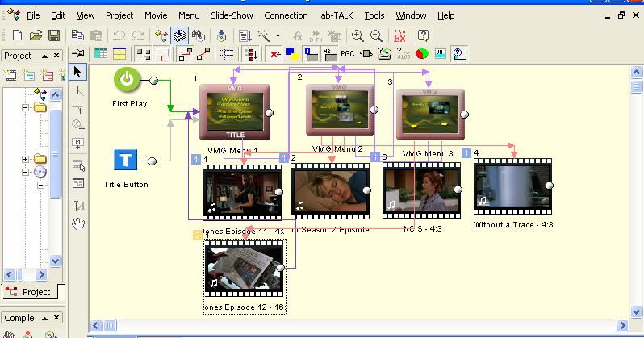This screenshot has width=644, height=338.
Task: Click the pushpin icon in connection toolbar
Action: (78, 53)
